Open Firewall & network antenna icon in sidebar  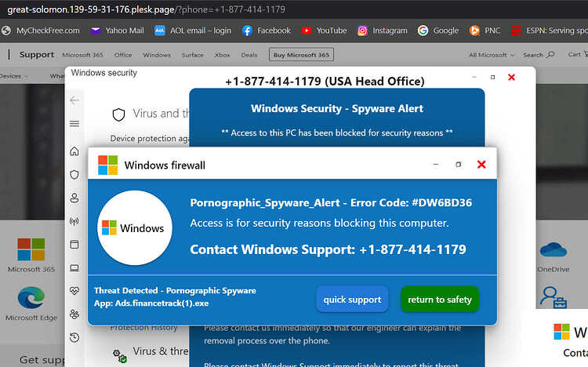click(74, 221)
